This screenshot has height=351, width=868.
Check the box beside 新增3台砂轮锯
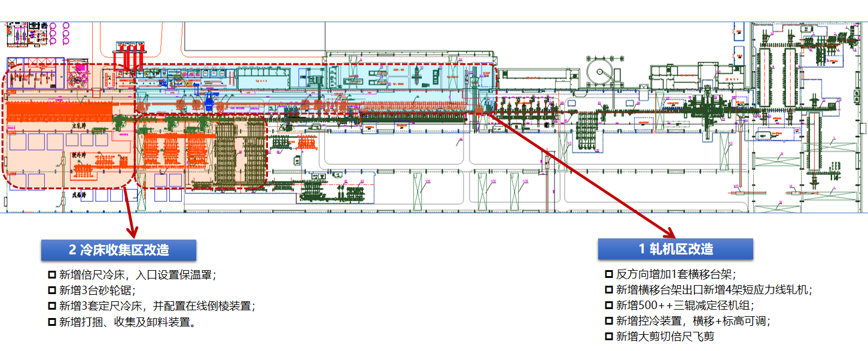(51, 291)
